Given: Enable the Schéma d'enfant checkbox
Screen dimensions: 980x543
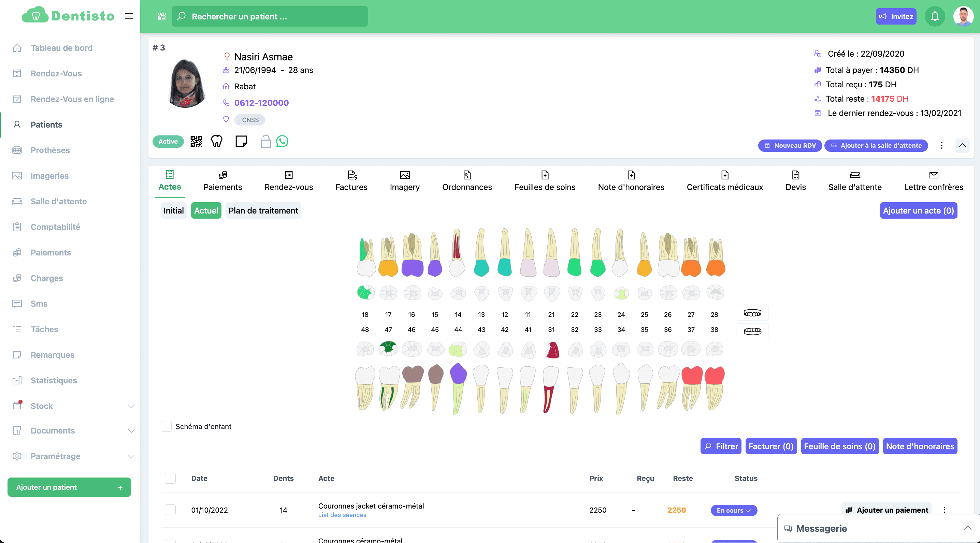Looking at the screenshot, I should tap(166, 426).
